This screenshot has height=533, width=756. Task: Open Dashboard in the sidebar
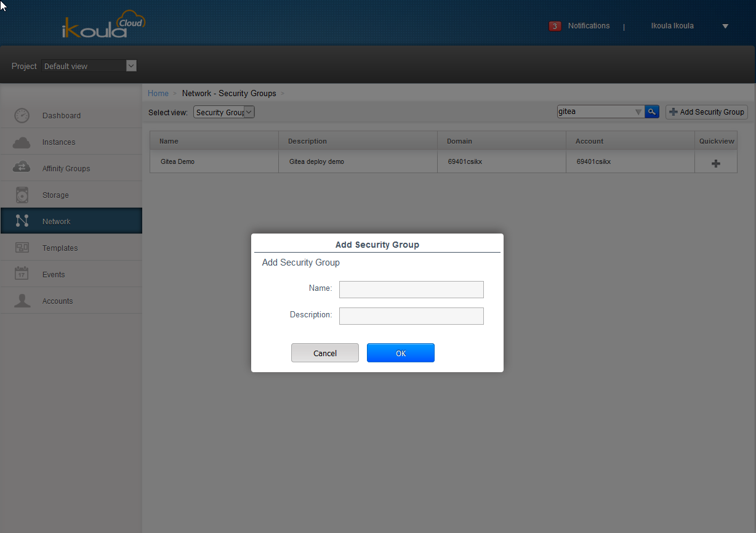tap(71, 116)
